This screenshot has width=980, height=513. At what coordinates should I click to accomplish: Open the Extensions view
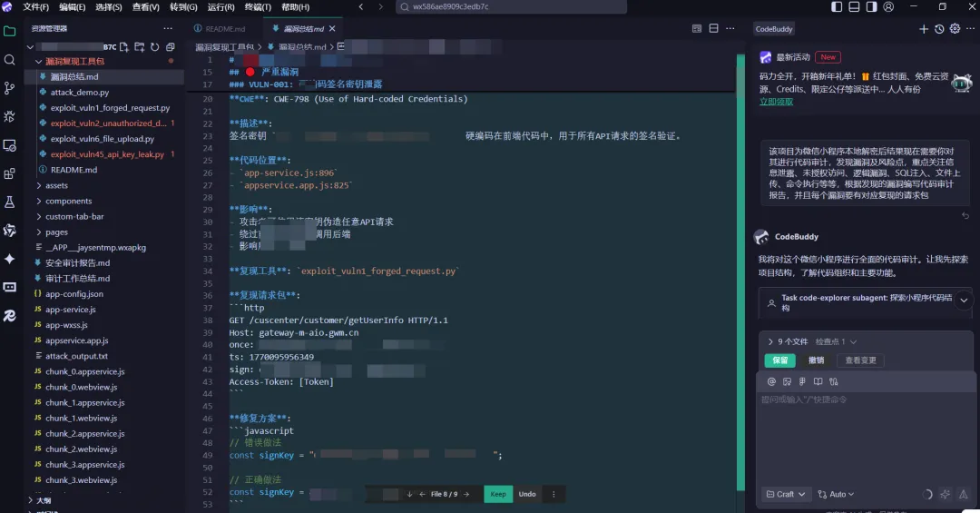tap(9, 174)
